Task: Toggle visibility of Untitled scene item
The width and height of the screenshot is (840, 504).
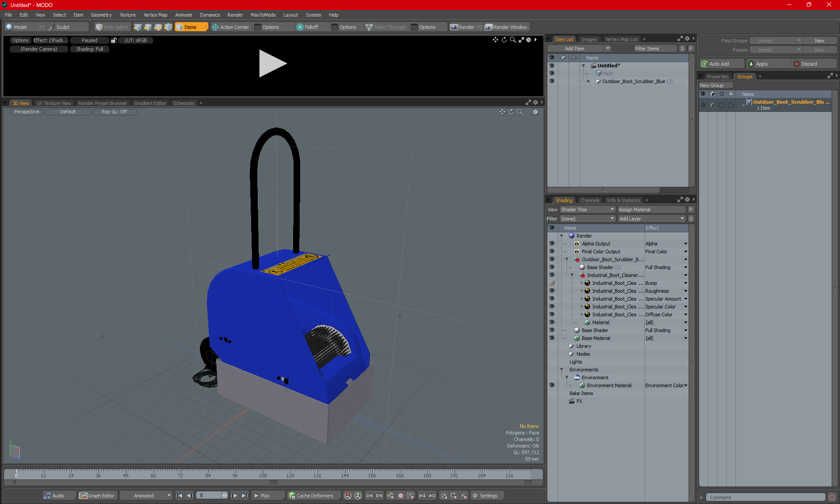Action: coord(552,66)
